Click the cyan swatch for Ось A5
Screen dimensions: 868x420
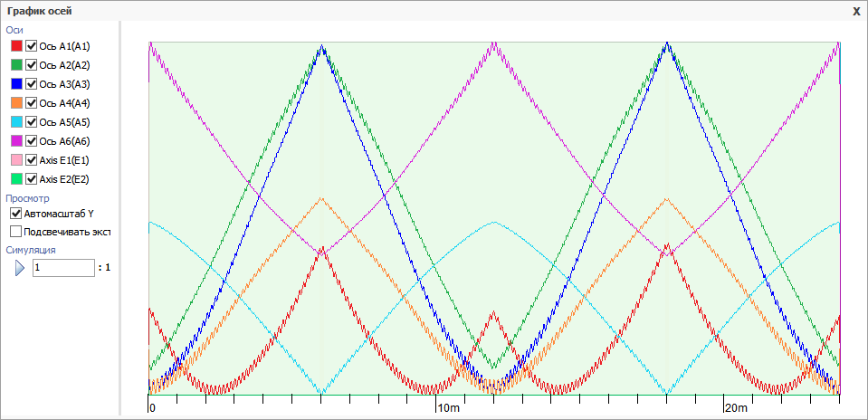pyautogui.click(x=16, y=122)
